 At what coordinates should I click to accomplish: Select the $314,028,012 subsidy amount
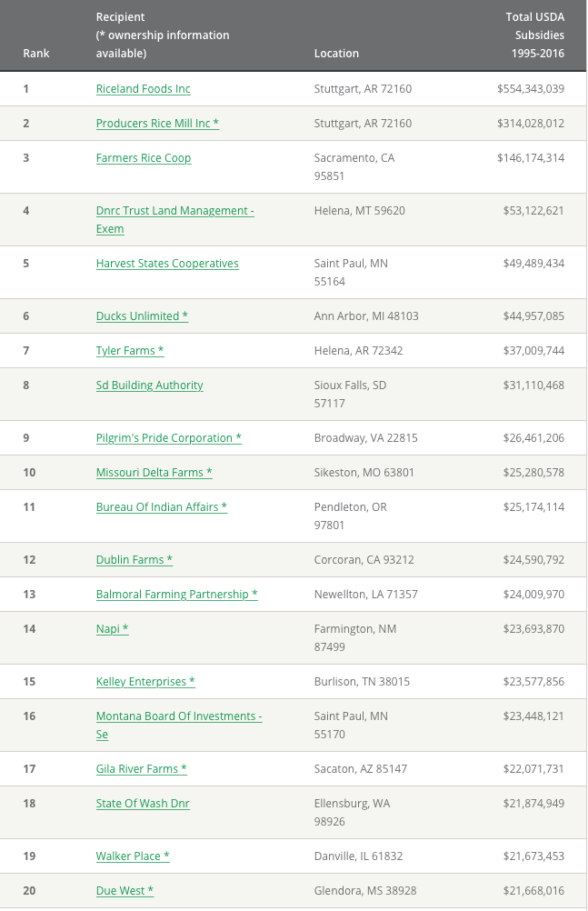tap(531, 123)
